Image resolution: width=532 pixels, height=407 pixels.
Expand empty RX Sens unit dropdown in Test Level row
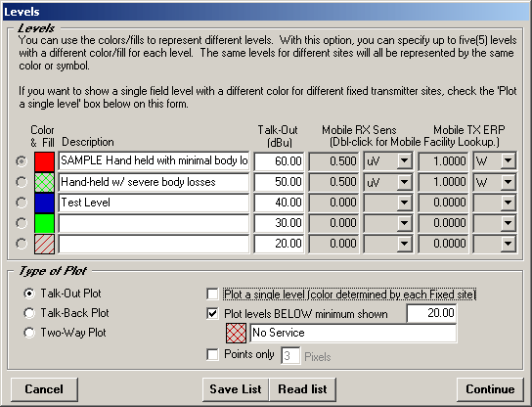[405, 203]
